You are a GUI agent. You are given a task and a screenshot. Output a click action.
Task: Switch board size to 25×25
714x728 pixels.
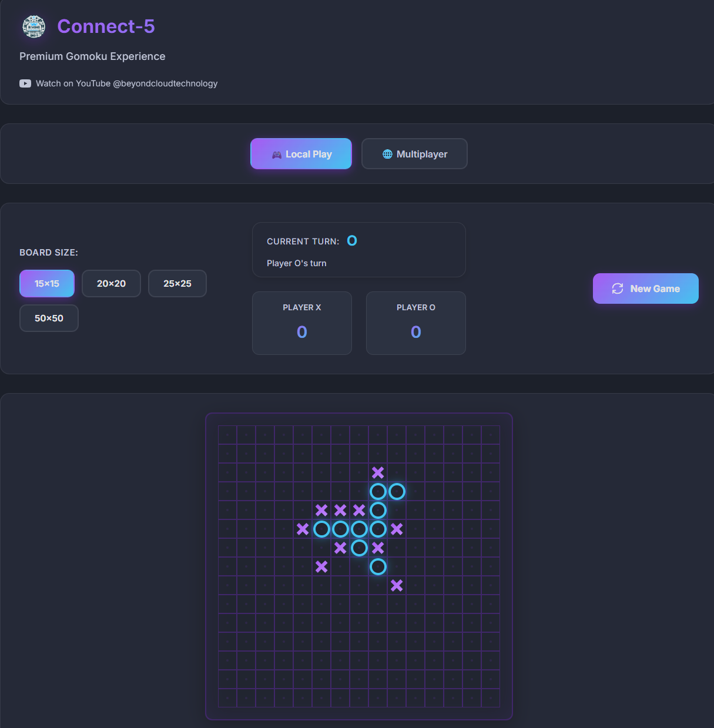tap(177, 284)
